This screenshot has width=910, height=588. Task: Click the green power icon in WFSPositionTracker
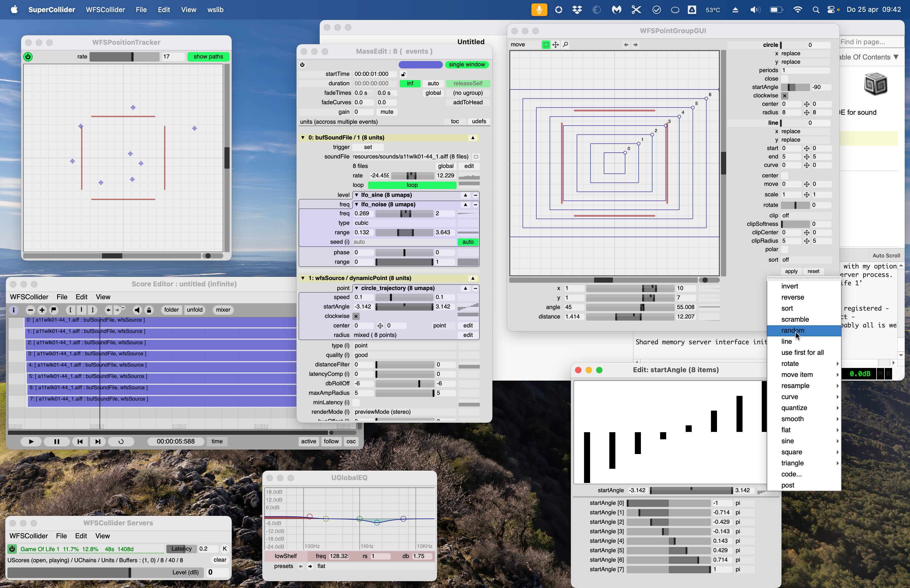click(x=28, y=57)
